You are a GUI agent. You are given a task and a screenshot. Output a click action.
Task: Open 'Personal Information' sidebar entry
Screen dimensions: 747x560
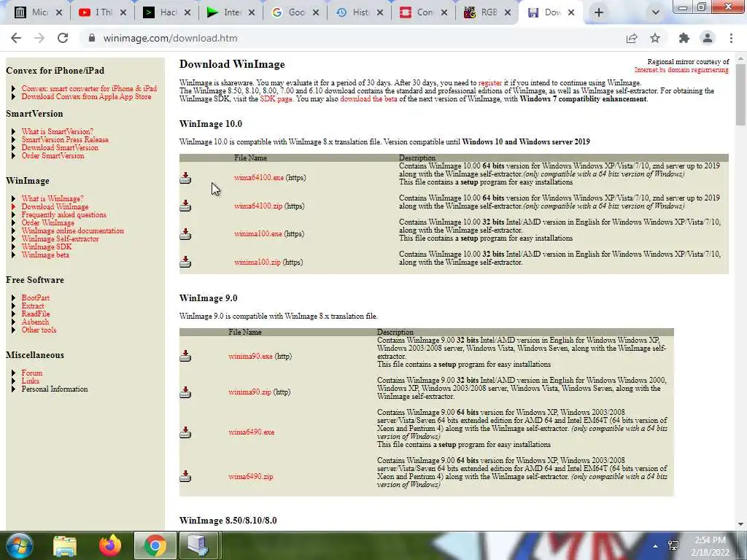54,389
